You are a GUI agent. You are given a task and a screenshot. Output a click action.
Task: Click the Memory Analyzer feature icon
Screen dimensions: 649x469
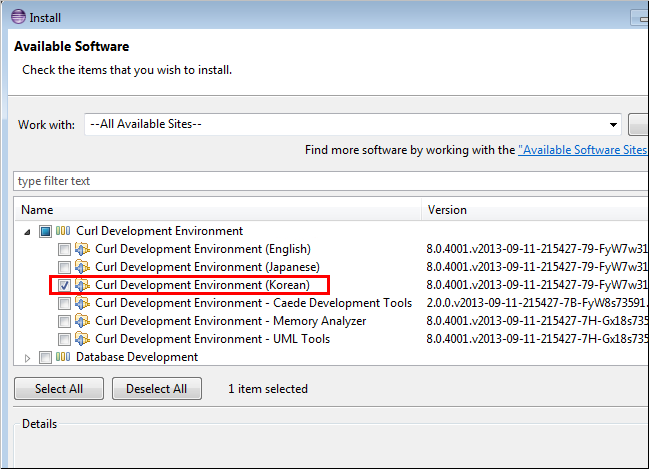click(x=82, y=321)
